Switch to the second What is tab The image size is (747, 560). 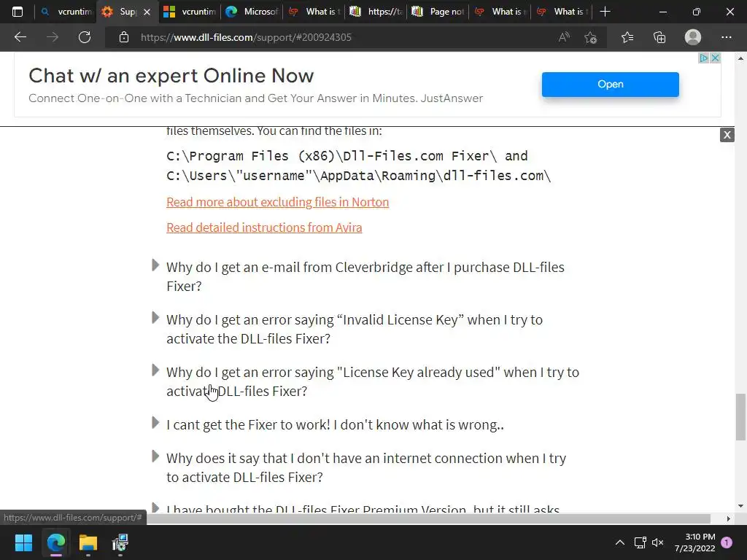tap(500, 12)
